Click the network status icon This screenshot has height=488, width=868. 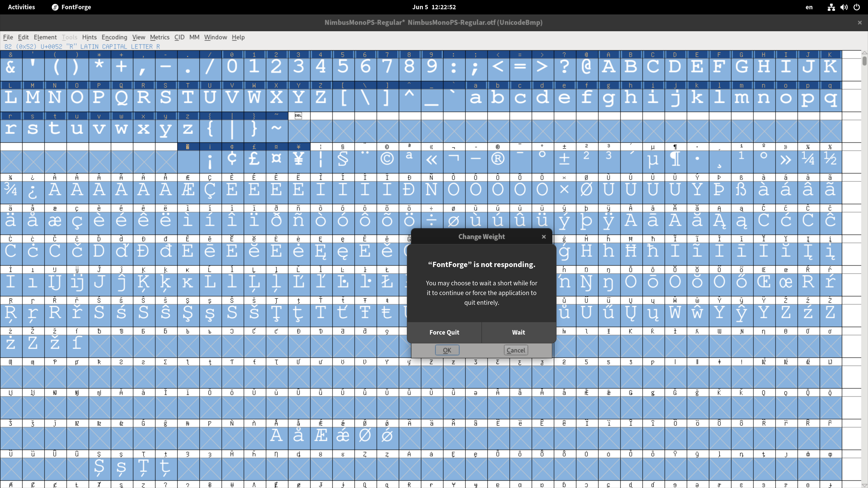tap(831, 7)
